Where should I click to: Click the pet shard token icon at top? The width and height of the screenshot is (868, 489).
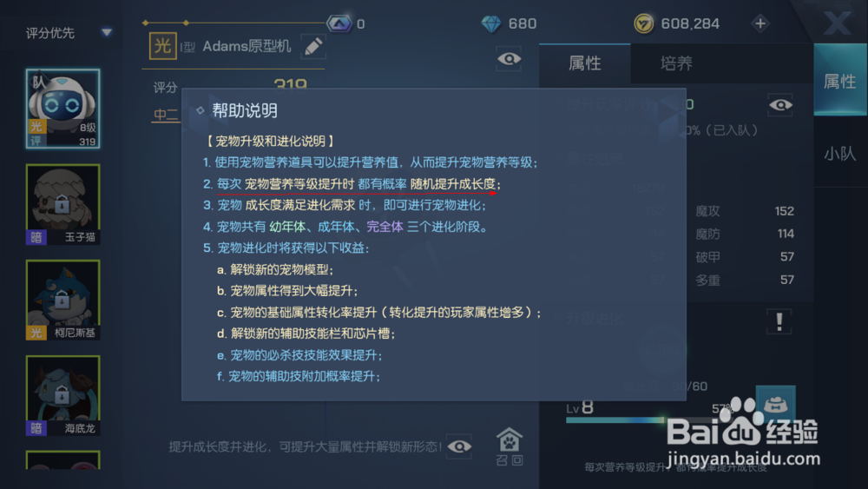coord(339,23)
